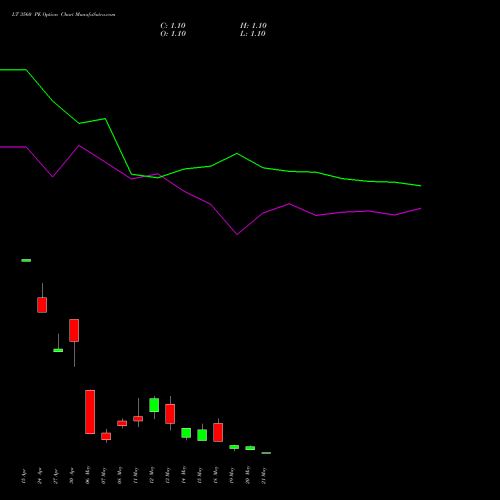Click the low value 'L: 1.10'
The height and width of the screenshot is (500, 500).
coord(253,34)
